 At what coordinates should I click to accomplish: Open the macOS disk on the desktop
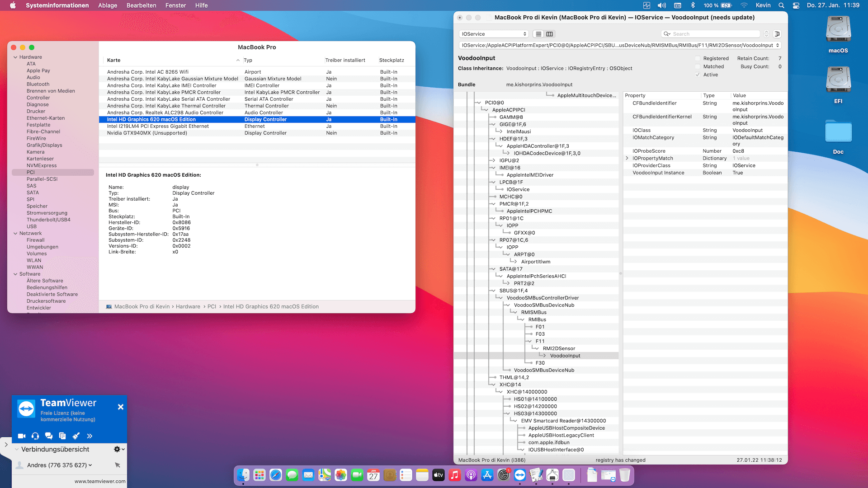click(838, 30)
